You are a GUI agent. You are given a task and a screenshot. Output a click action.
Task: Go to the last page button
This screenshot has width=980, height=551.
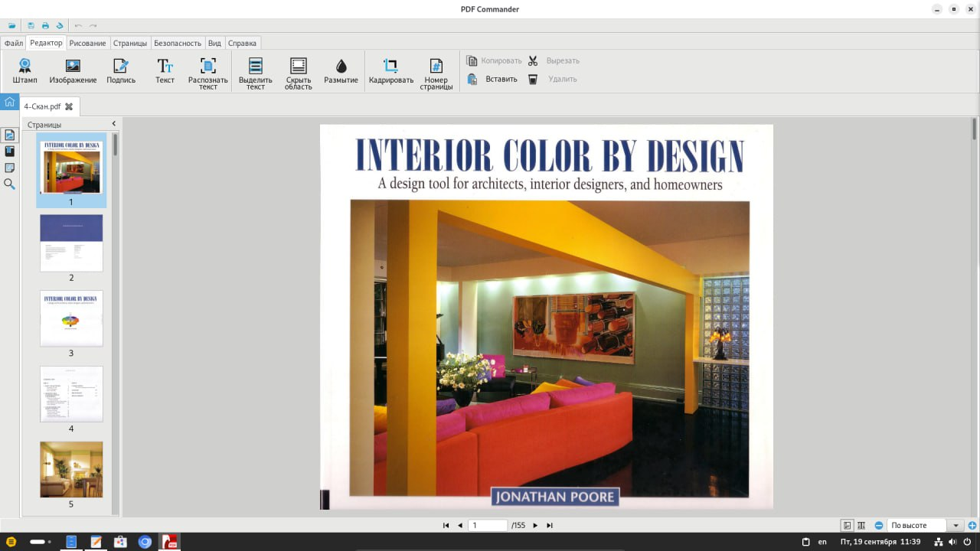(549, 526)
